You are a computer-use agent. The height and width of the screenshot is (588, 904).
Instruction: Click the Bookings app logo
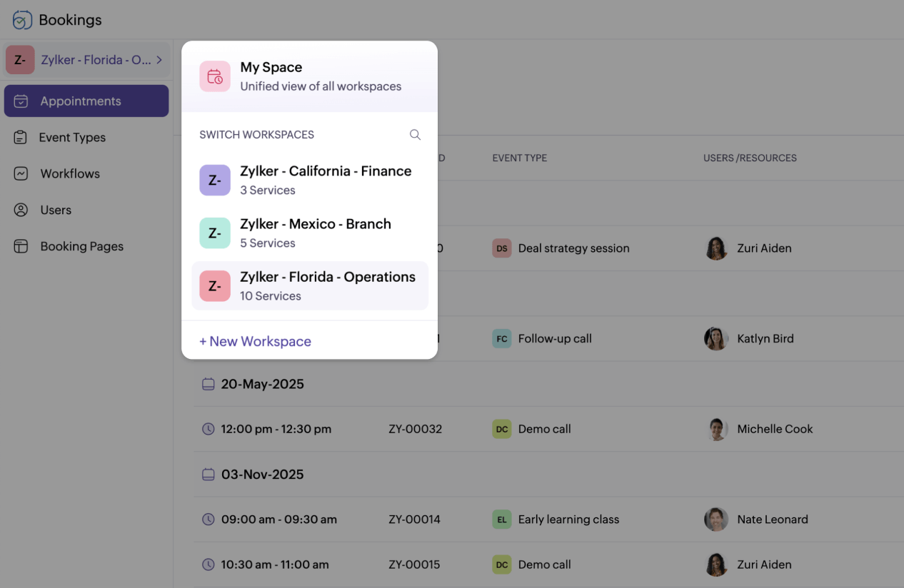[x=20, y=19]
